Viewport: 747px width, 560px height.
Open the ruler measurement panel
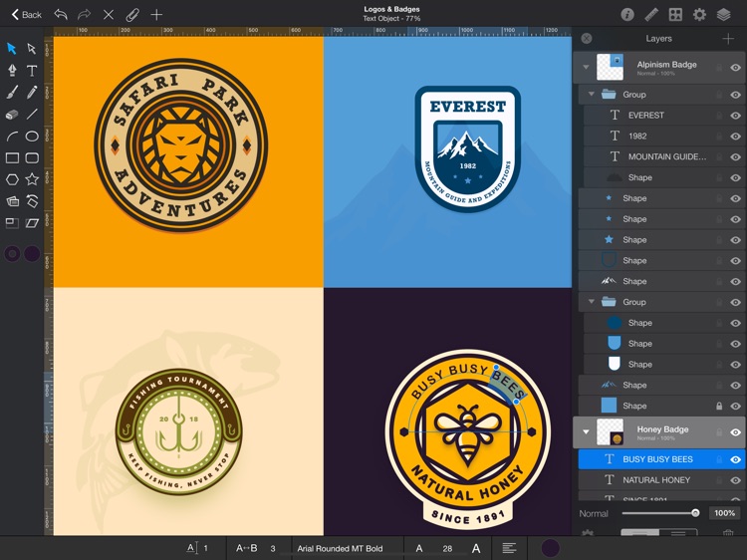[651, 15]
